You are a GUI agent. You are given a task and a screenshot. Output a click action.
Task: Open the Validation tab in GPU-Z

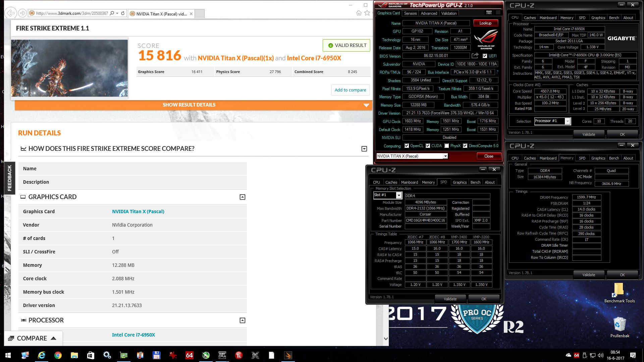click(x=449, y=13)
